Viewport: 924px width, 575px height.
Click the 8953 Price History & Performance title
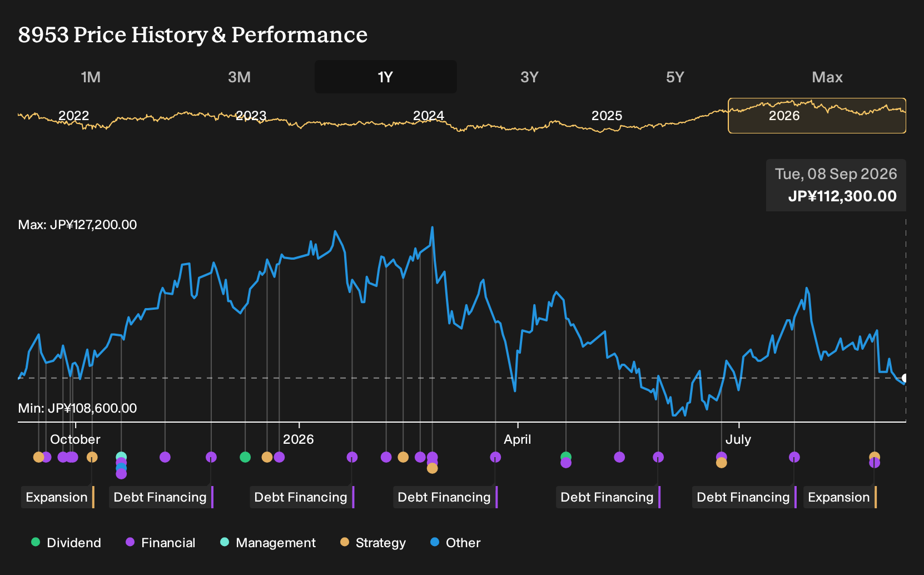tap(193, 34)
